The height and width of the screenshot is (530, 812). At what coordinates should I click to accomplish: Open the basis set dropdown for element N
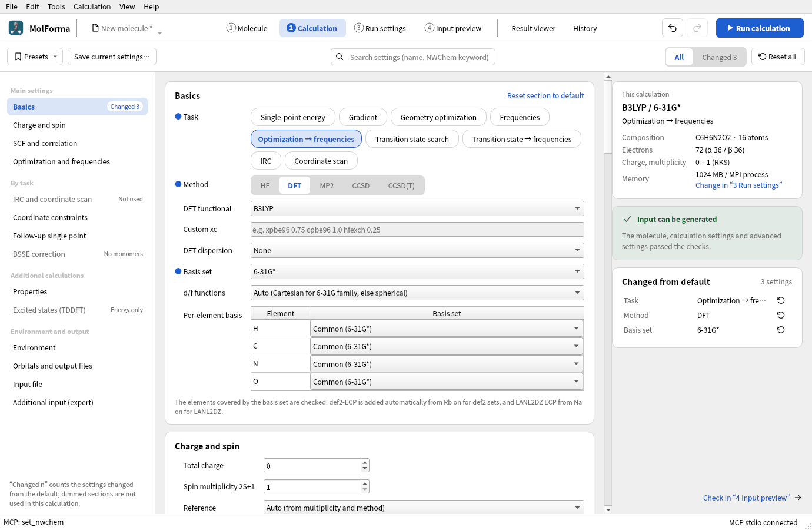pos(447,364)
